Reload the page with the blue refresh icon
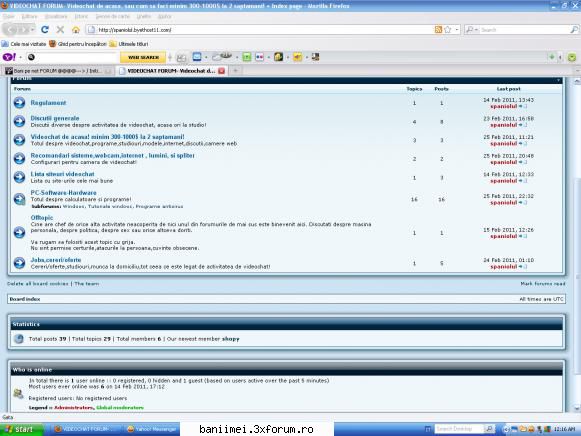This screenshot has height=436, width=581. point(45,30)
